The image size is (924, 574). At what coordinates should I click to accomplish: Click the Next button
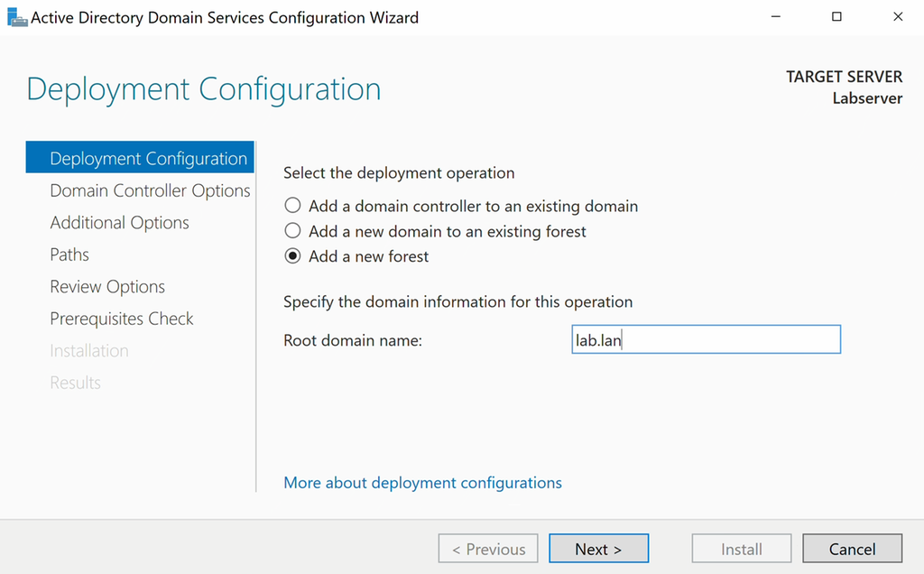[x=599, y=549]
